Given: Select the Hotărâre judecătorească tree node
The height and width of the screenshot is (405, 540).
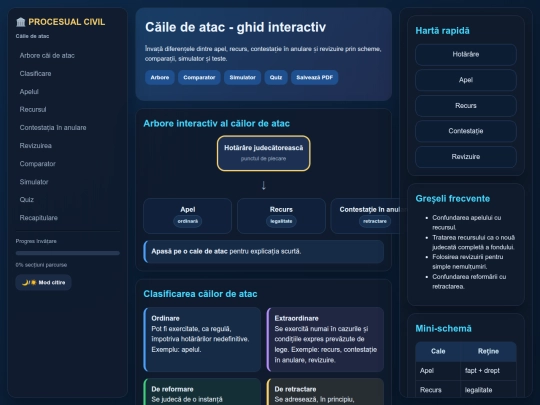Looking at the screenshot, I should tap(263, 153).
